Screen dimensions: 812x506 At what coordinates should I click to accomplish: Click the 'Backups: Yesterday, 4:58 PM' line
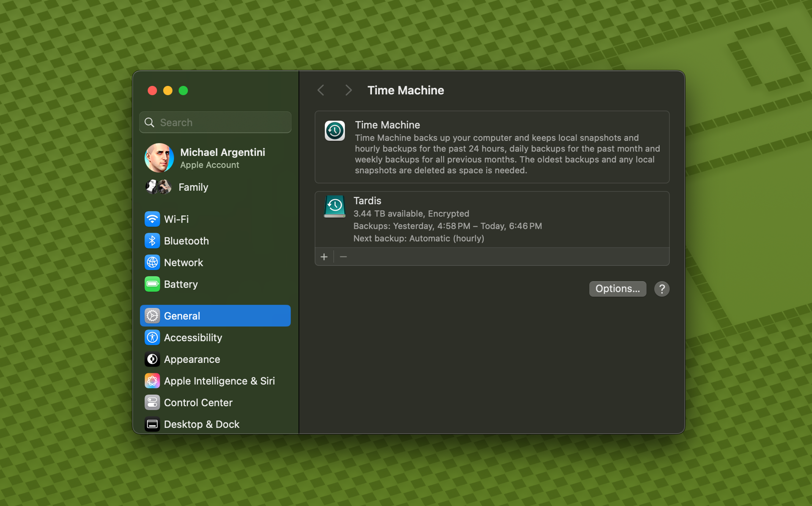[447, 226]
